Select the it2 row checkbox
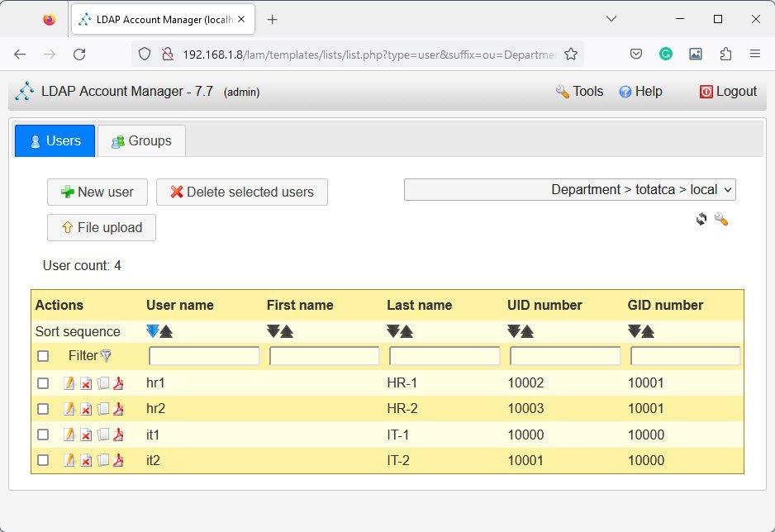Screen dimensions: 775x532 [x=43, y=460]
